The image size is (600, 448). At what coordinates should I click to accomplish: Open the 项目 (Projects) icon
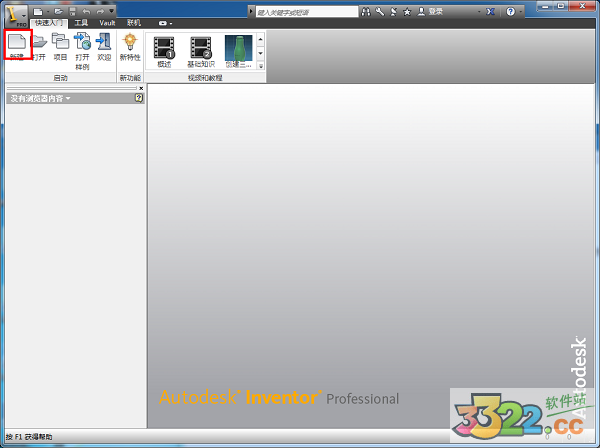tap(60, 43)
